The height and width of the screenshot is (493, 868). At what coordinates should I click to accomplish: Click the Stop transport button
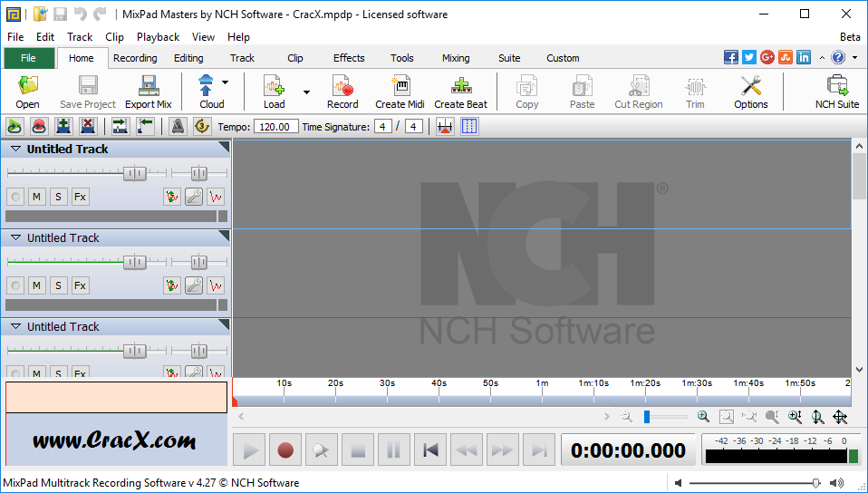(358, 449)
